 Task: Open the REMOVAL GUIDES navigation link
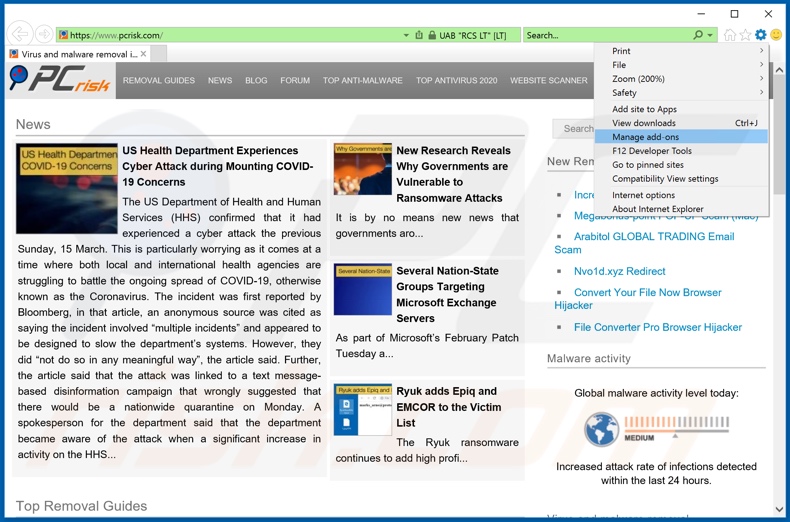pyautogui.click(x=159, y=80)
